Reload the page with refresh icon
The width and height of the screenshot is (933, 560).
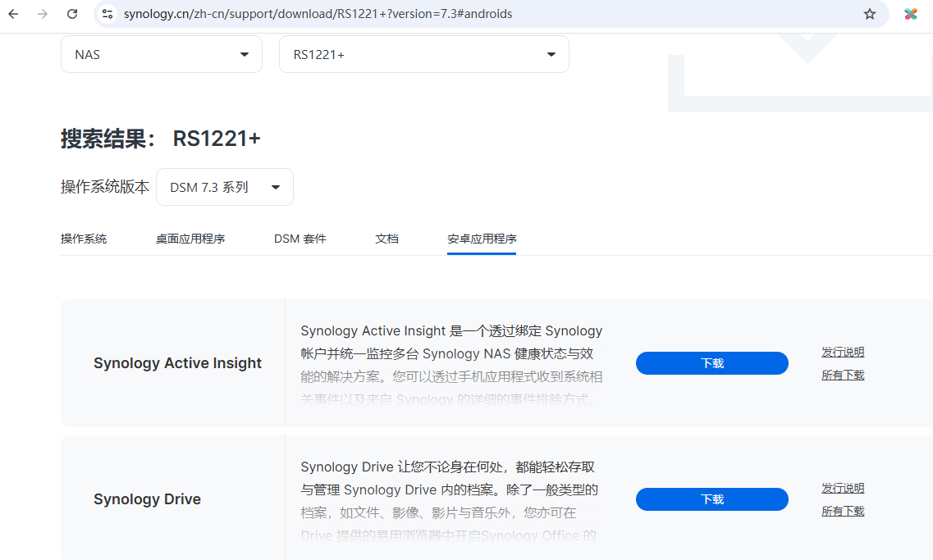72,14
